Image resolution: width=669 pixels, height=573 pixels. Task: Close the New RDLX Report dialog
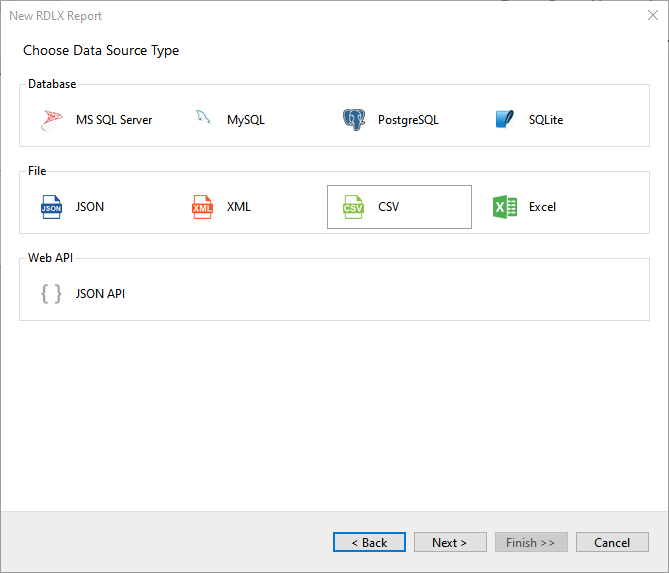tap(653, 15)
